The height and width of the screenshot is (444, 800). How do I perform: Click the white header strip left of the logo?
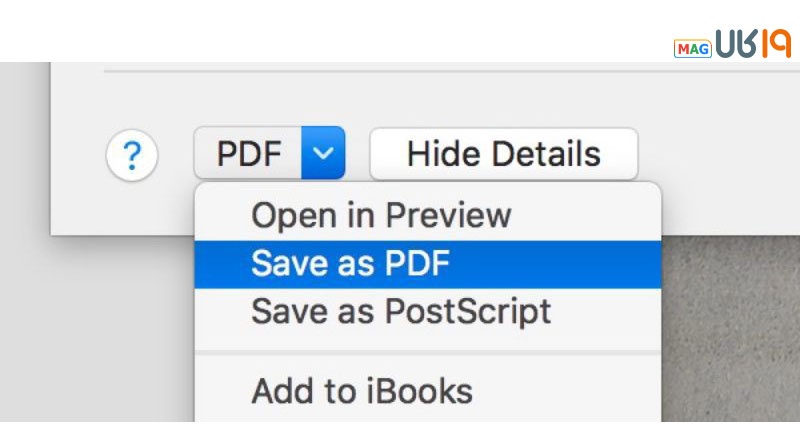[x=300, y=30]
